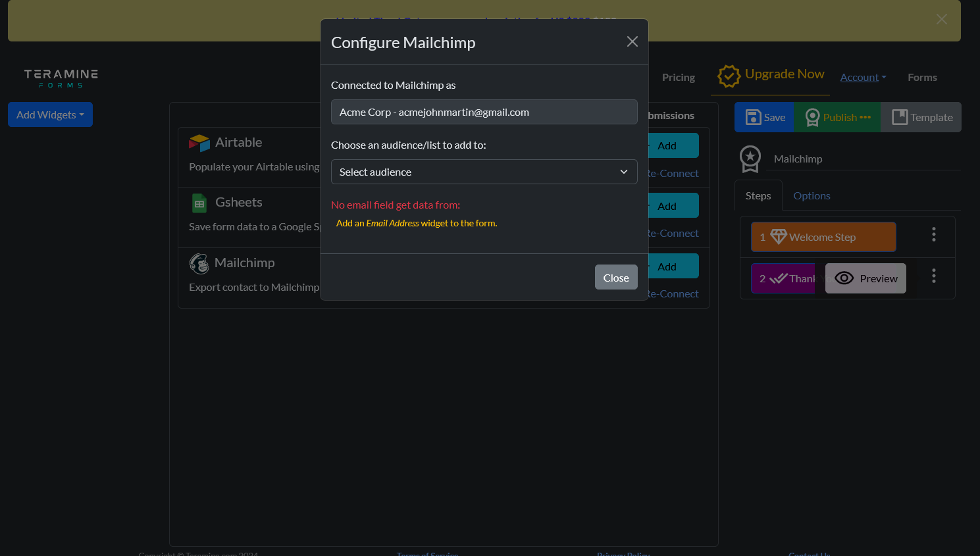Viewport: 980px width, 556px height.
Task: Select the Welcome Step item
Action: [x=823, y=237]
